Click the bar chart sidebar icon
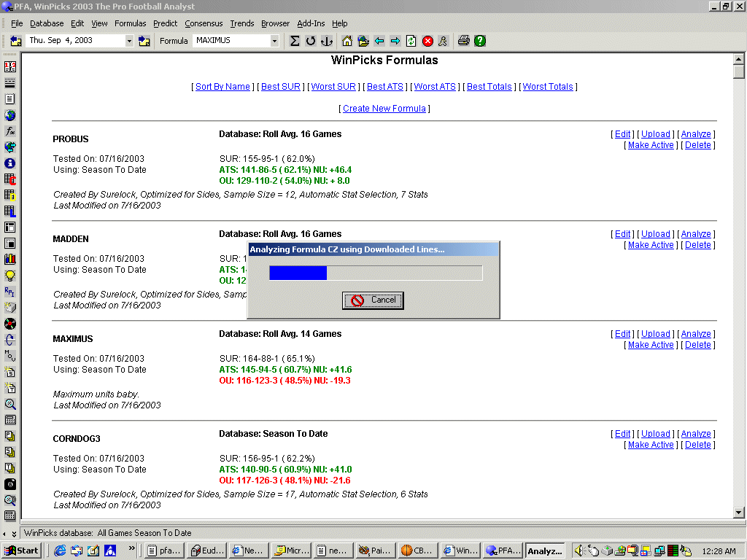 [9, 259]
